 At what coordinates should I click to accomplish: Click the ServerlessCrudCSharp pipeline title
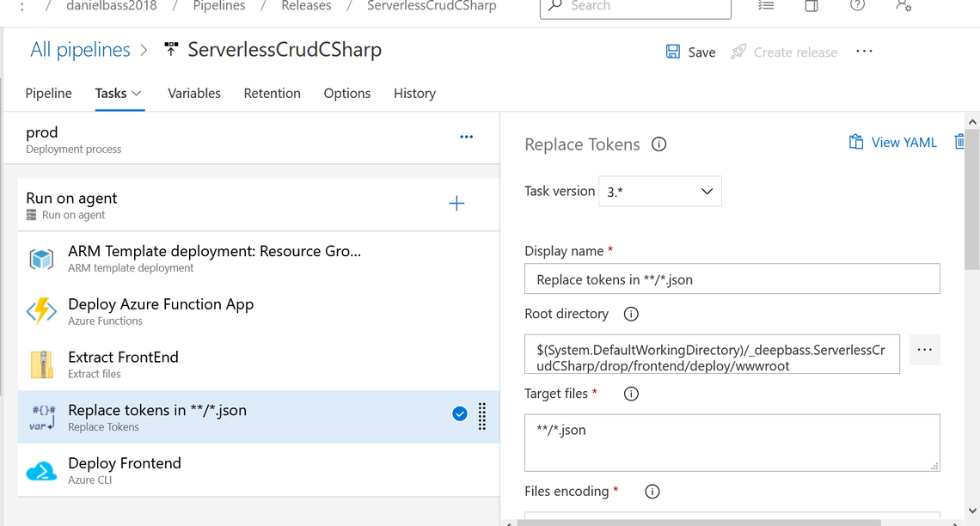point(285,50)
